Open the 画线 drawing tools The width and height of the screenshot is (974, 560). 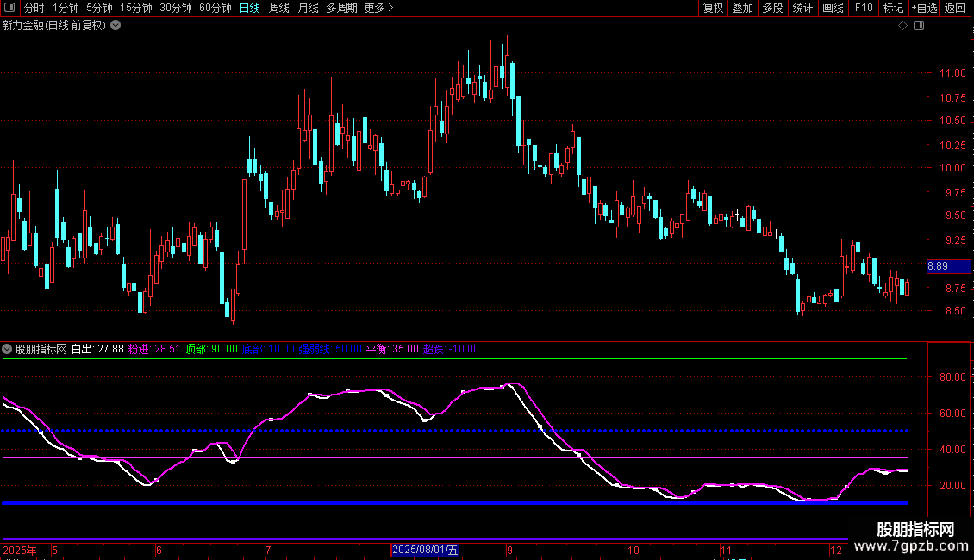tap(833, 8)
